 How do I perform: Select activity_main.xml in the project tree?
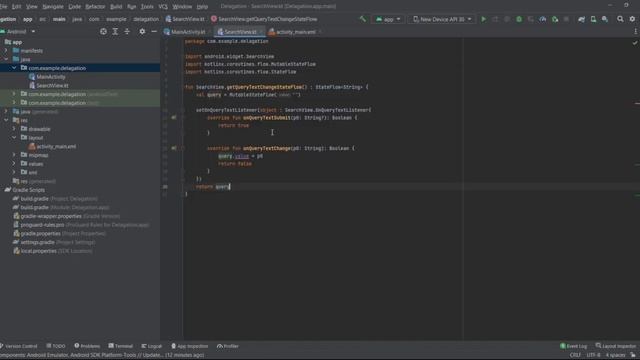pos(56,146)
